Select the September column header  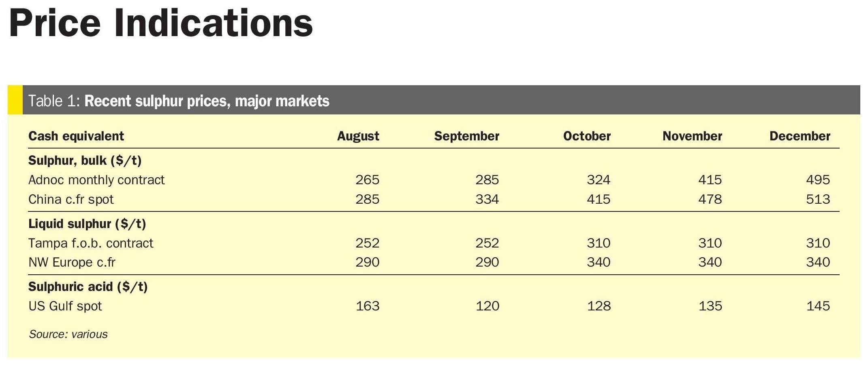[466, 136]
